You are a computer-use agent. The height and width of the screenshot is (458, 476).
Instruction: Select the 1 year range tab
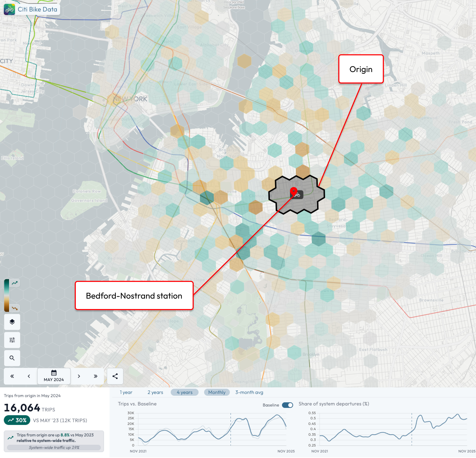click(x=126, y=392)
